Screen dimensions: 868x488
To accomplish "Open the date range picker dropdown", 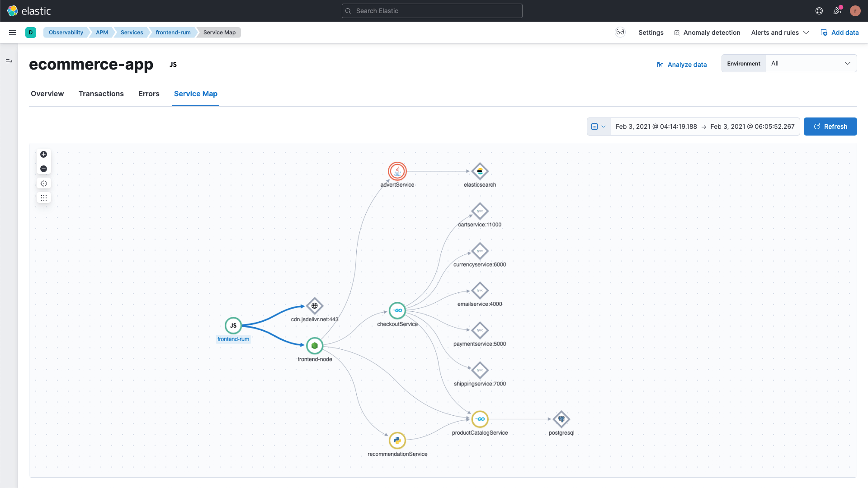I will pos(597,126).
